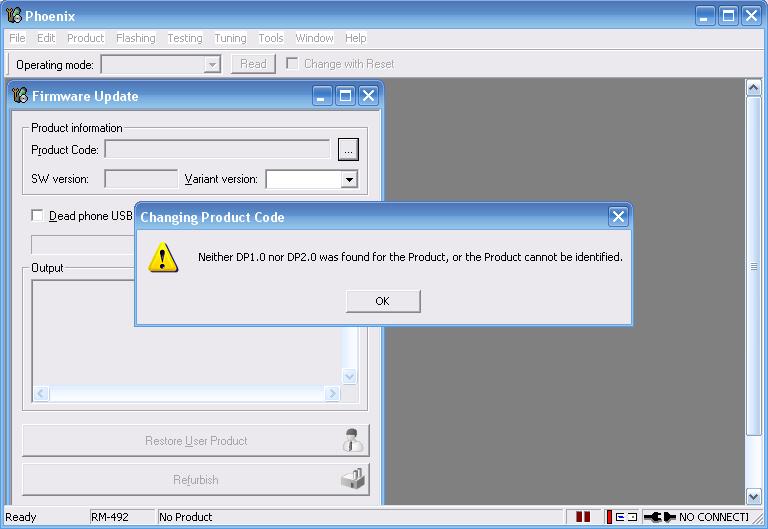Image resolution: width=768 pixels, height=529 pixels.
Task: Close the Firmware Update window
Action: [368, 96]
